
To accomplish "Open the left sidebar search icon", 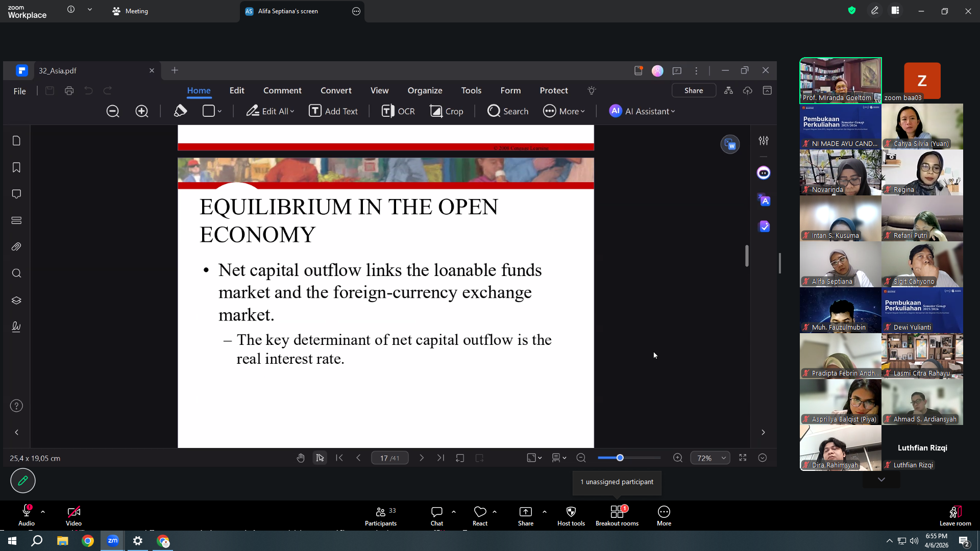I will tap(16, 273).
